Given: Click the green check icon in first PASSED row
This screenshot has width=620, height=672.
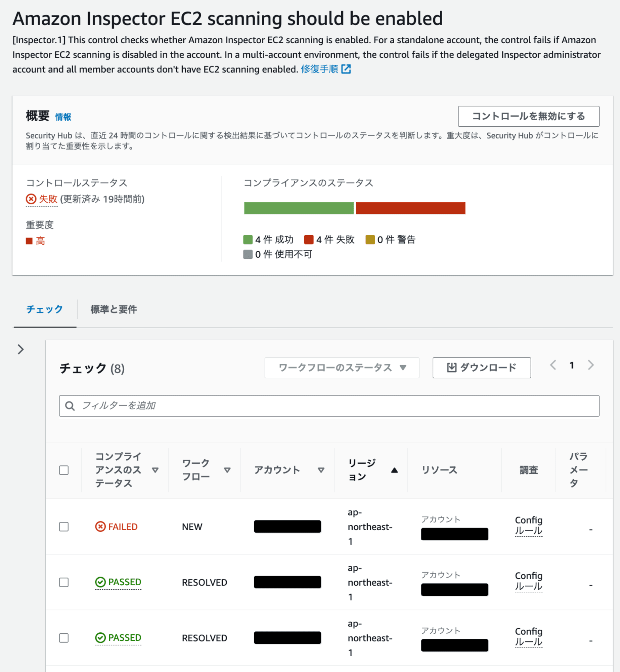Looking at the screenshot, I should [x=100, y=582].
